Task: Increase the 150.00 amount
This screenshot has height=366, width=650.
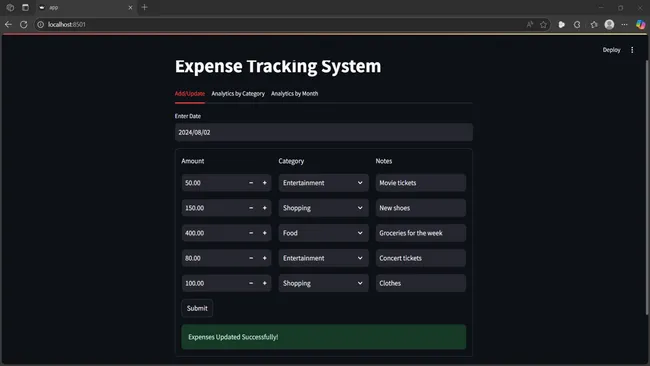Action: (x=264, y=208)
